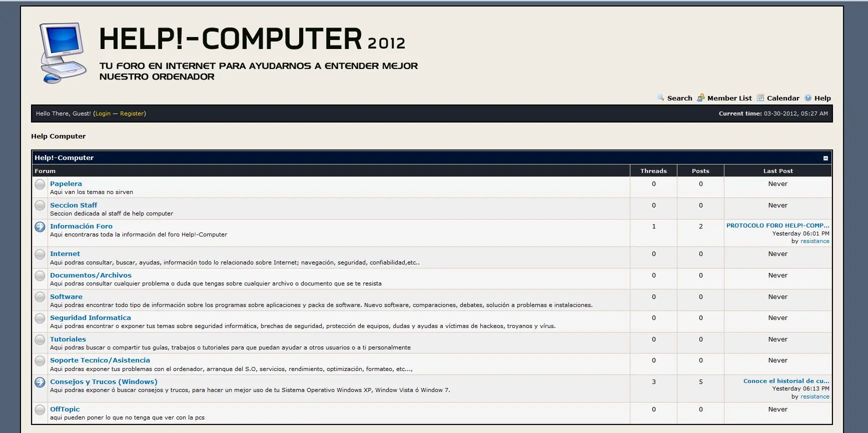Image resolution: width=868 pixels, height=433 pixels.
Task: Click the Software forum description text
Action: [x=321, y=305]
